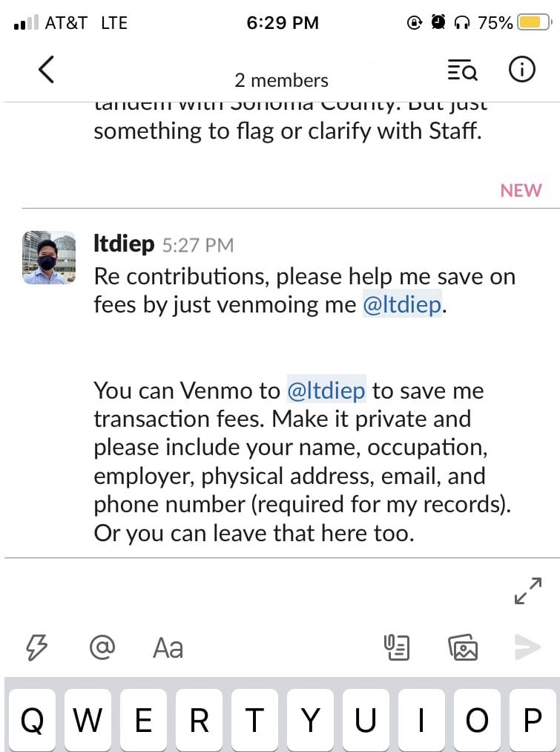The height and width of the screenshot is (752, 560).
Task: Tap the @ mention icon
Action: coord(102,647)
